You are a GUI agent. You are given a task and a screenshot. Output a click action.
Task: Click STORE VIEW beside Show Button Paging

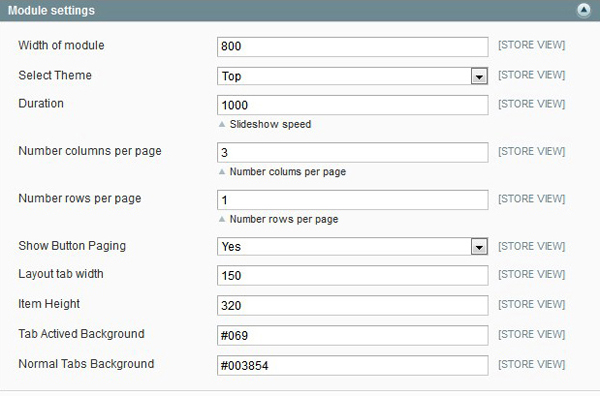pos(532,246)
